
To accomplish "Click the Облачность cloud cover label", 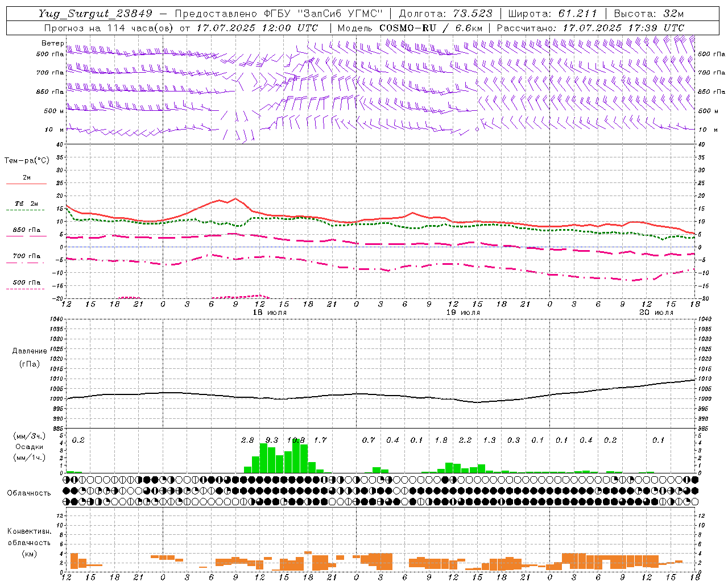I will coord(28,493).
